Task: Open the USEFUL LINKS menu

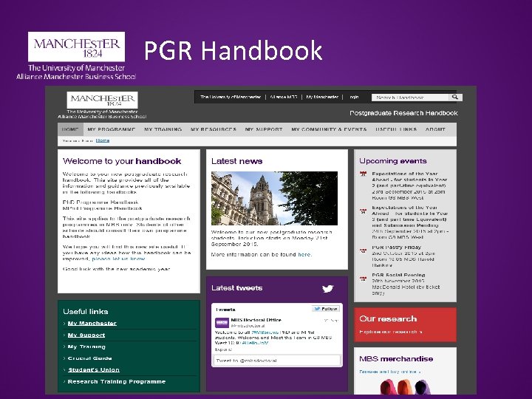Action: (396, 129)
